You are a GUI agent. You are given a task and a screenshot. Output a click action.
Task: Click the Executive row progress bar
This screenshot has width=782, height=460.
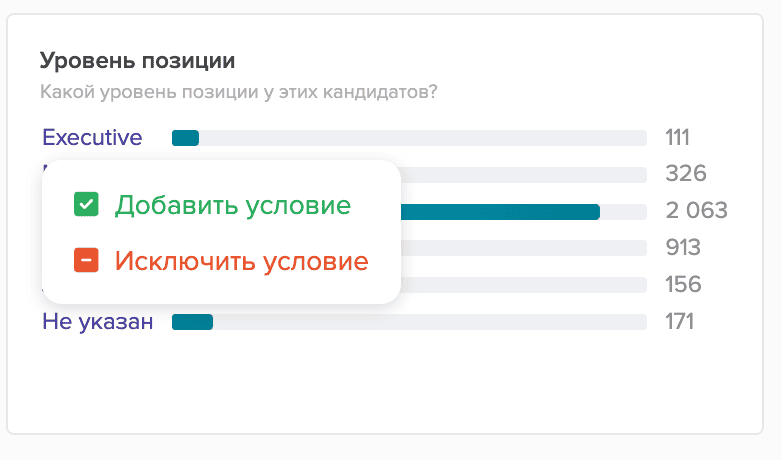click(409, 138)
